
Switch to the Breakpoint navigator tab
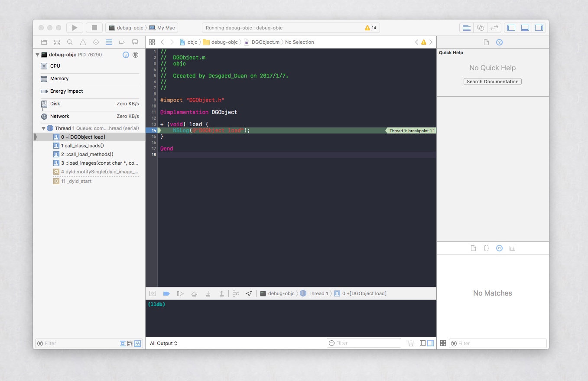point(122,42)
